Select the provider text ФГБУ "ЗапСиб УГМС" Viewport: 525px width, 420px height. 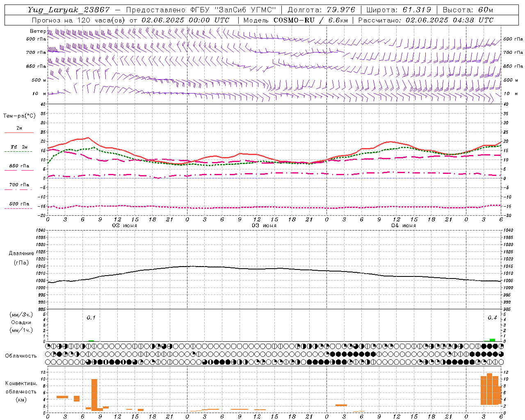pyautogui.click(x=233, y=10)
